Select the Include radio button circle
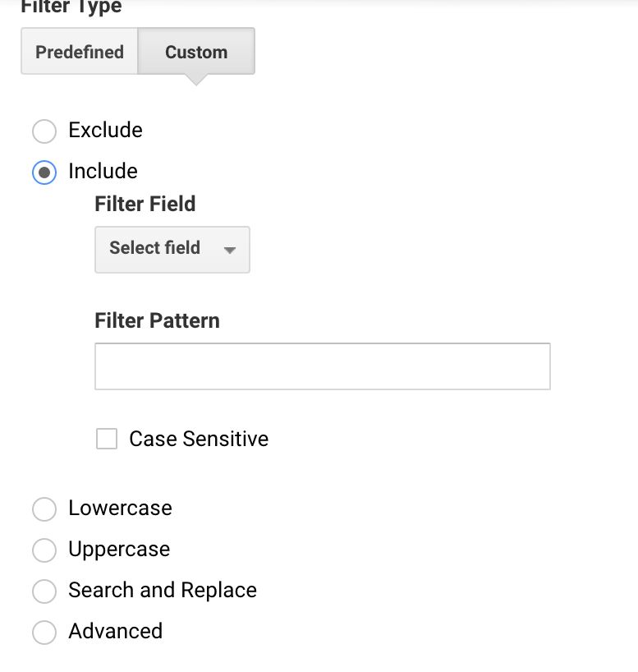Viewport: 638px width, 672px height. tap(44, 173)
